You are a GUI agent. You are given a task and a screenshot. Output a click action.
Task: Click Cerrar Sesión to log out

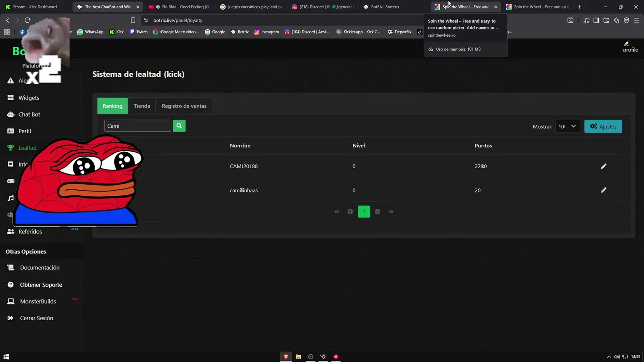tap(36, 318)
